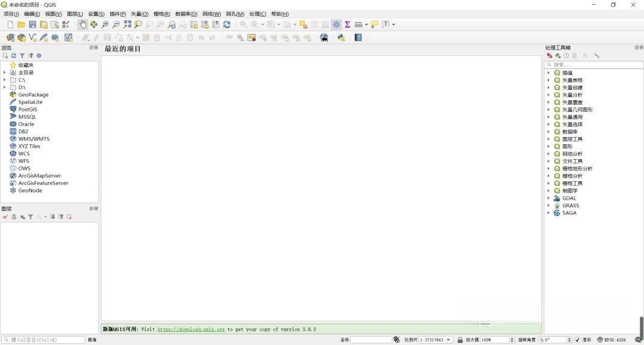Click the magnifier 100% spinbox stepper

[512, 340]
